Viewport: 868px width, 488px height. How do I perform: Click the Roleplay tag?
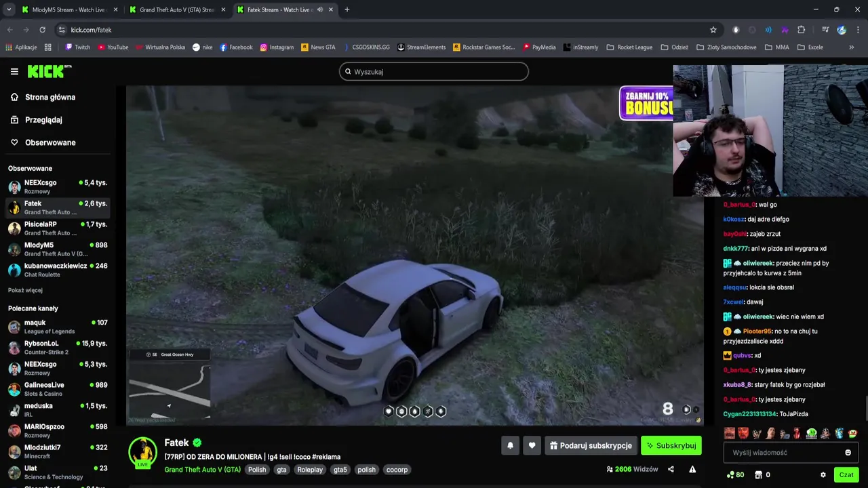point(310,470)
